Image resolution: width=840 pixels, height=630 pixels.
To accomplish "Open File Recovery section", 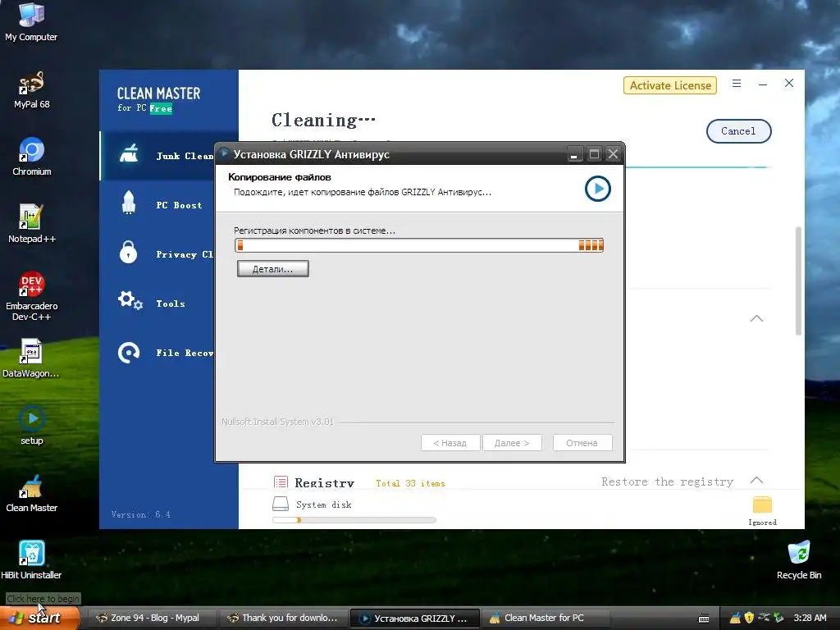I will point(157,353).
